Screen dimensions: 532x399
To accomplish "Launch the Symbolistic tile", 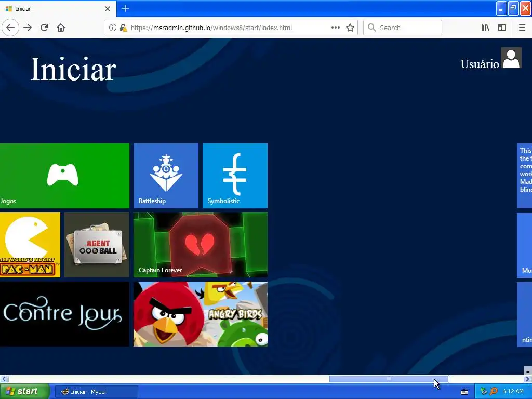I will (235, 176).
